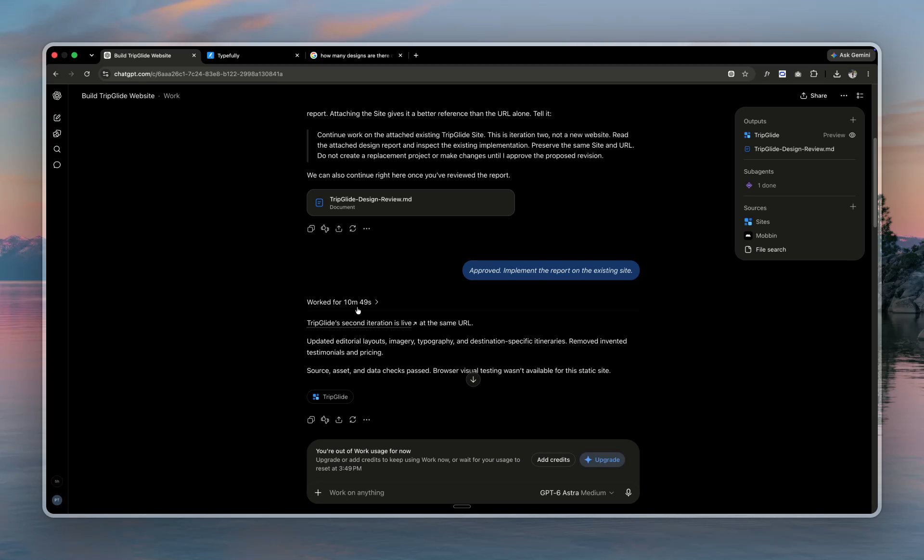Expand the Worked for 10m 49s details
The width and height of the screenshot is (924, 560).
click(x=343, y=302)
